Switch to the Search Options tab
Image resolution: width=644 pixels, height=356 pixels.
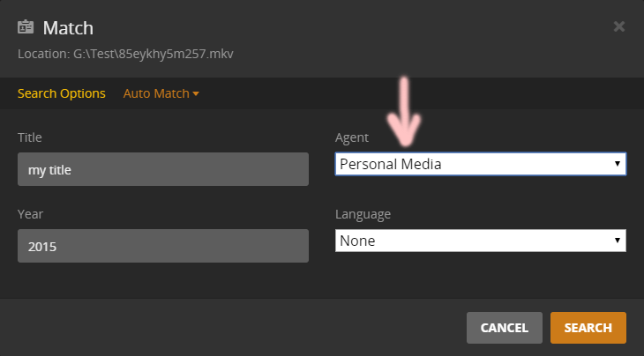(61, 93)
